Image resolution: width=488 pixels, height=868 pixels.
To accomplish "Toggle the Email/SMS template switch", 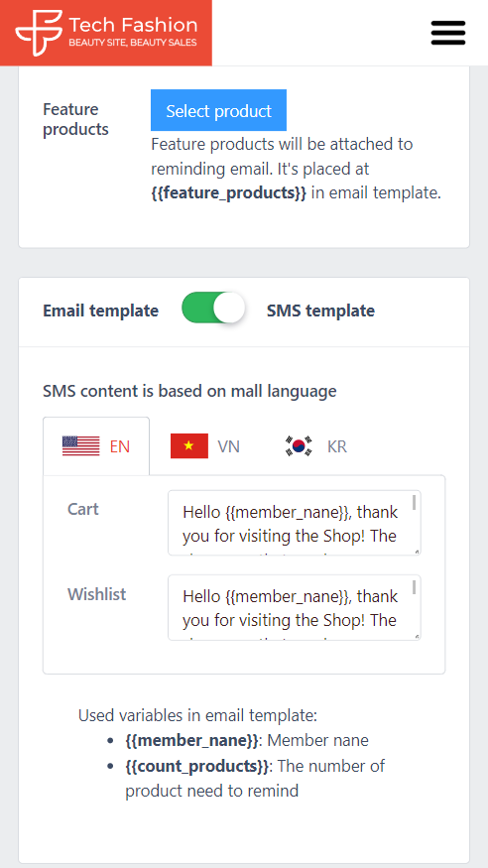I will pos(213,308).
